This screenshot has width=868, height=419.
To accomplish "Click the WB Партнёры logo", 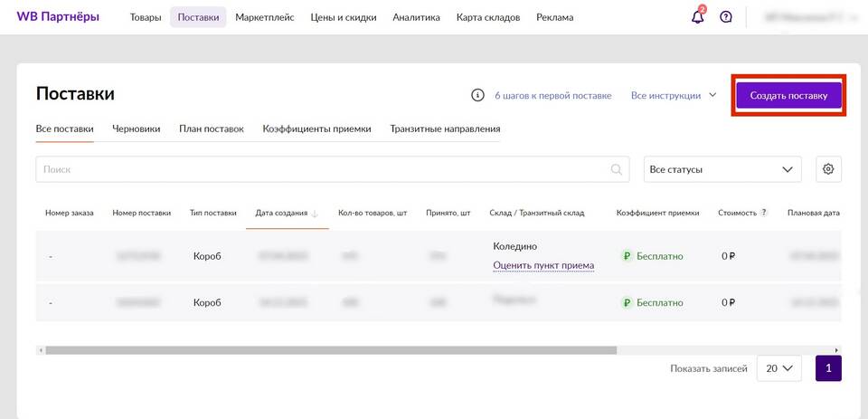I will (58, 17).
